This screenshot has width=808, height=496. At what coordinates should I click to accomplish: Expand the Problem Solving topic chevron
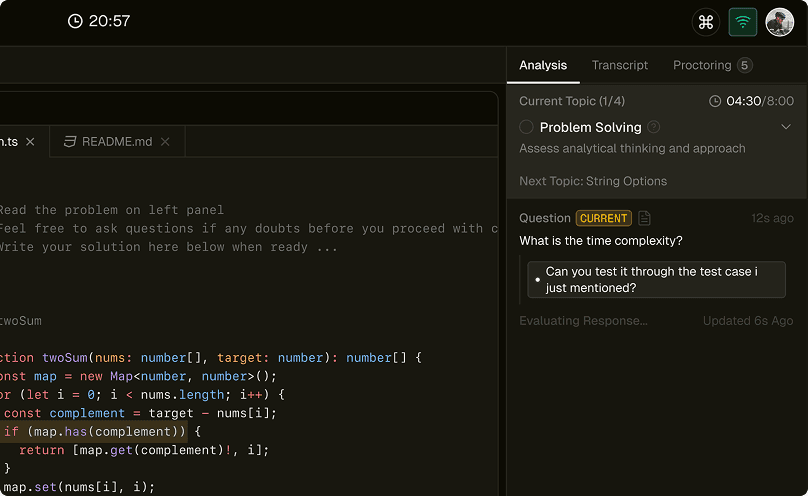coord(785,127)
